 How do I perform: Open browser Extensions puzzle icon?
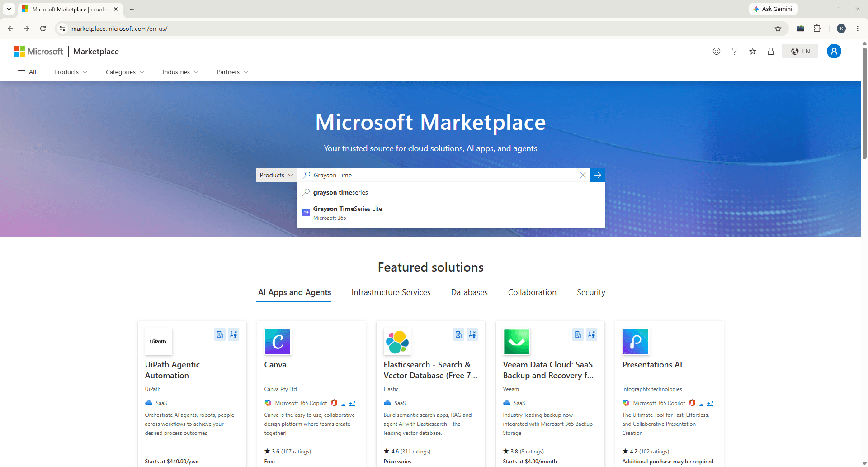pyautogui.click(x=817, y=29)
